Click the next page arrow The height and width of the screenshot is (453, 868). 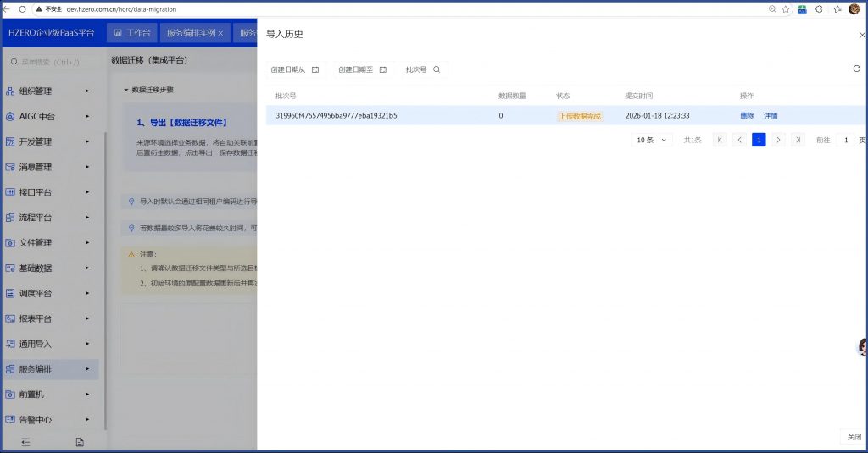pyautogui.click(x=778, y=140)
